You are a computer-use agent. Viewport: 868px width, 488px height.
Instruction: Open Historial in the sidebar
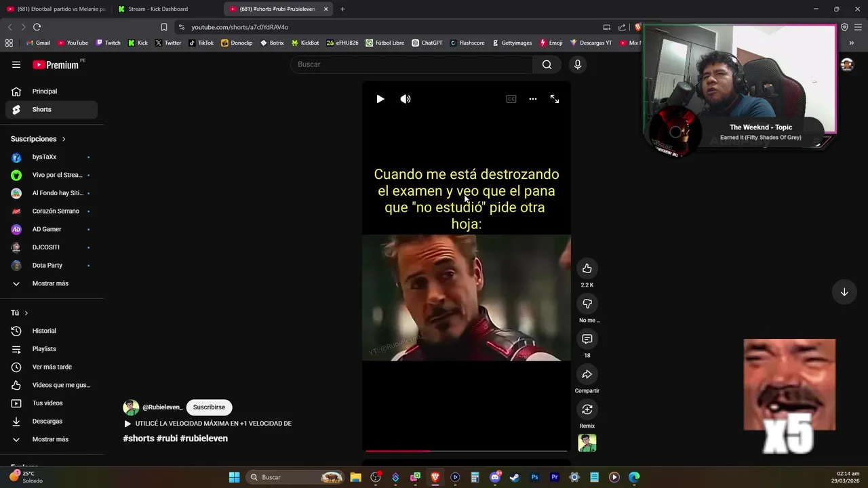(x=52, y=331)
